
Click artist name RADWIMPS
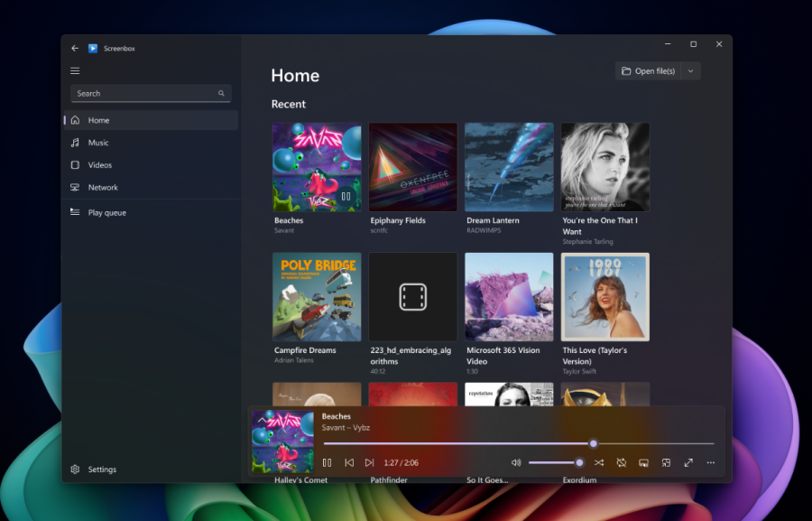click(484, 230)
